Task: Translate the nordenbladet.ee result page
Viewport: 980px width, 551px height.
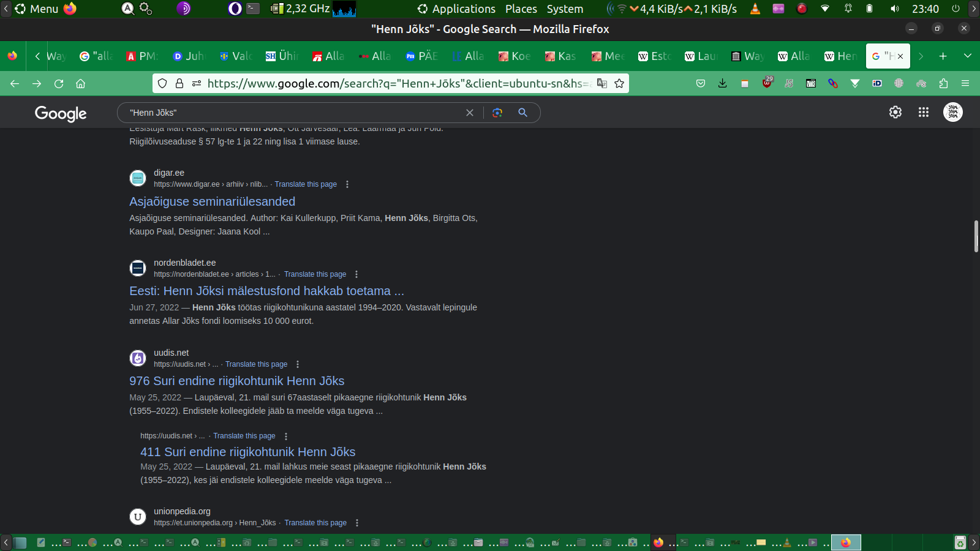Action: tap(315, 274)
